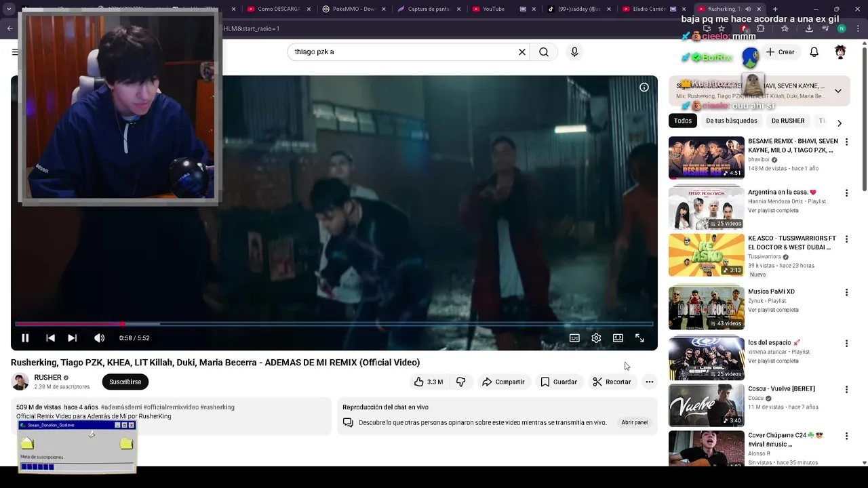
Task: Open more actions under the video
Action: click(650, 382)
